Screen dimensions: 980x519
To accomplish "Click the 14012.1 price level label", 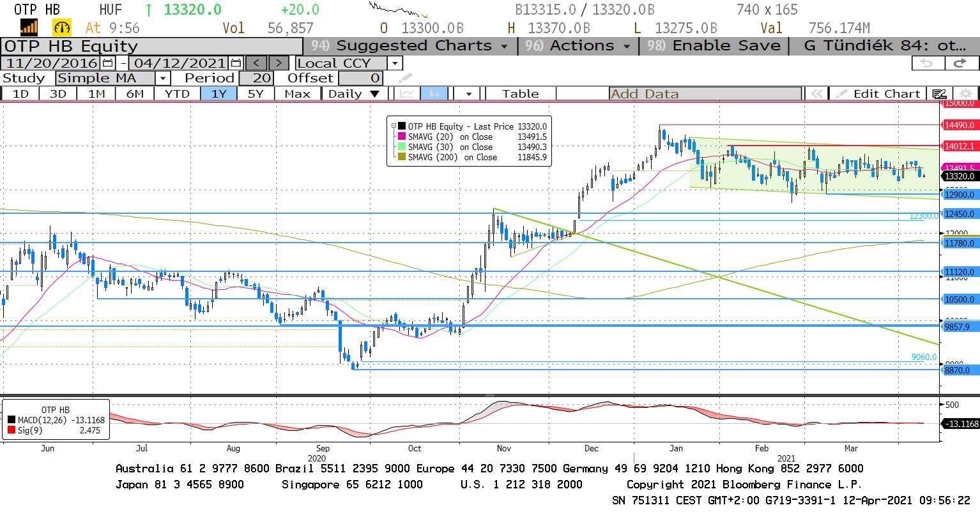I will (960, 146).
